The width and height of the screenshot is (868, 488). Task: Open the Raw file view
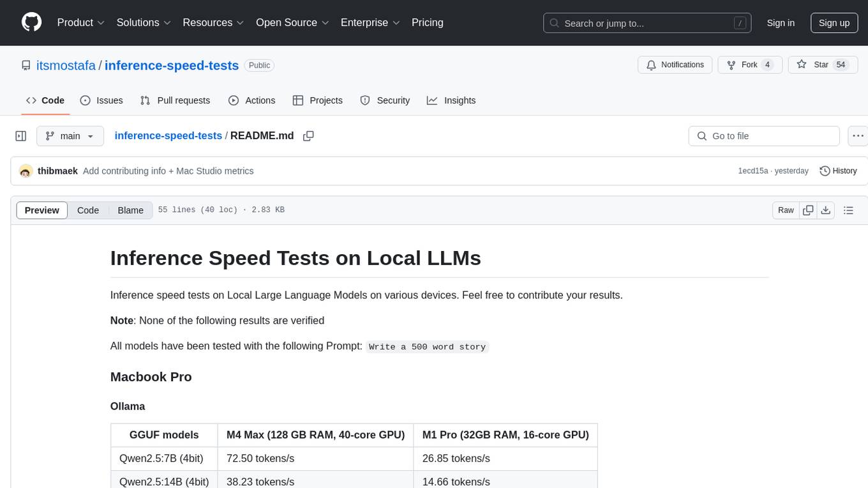[786, 210]
